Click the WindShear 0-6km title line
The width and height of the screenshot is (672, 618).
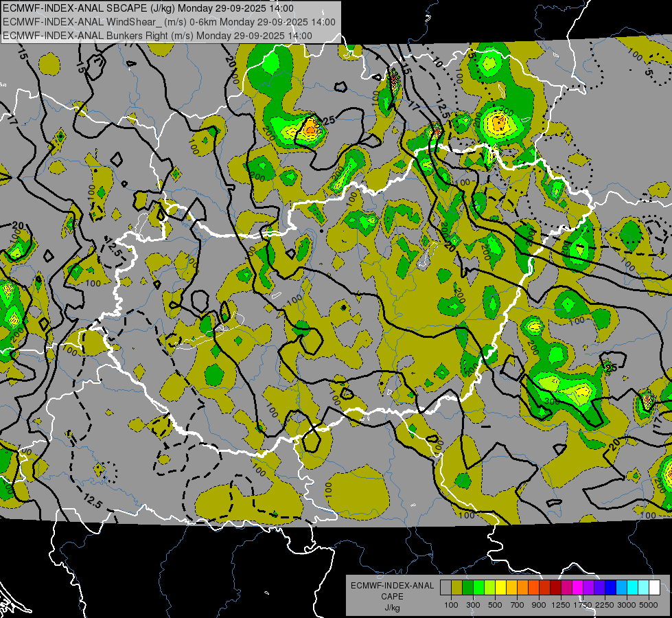tap(169, 22)
